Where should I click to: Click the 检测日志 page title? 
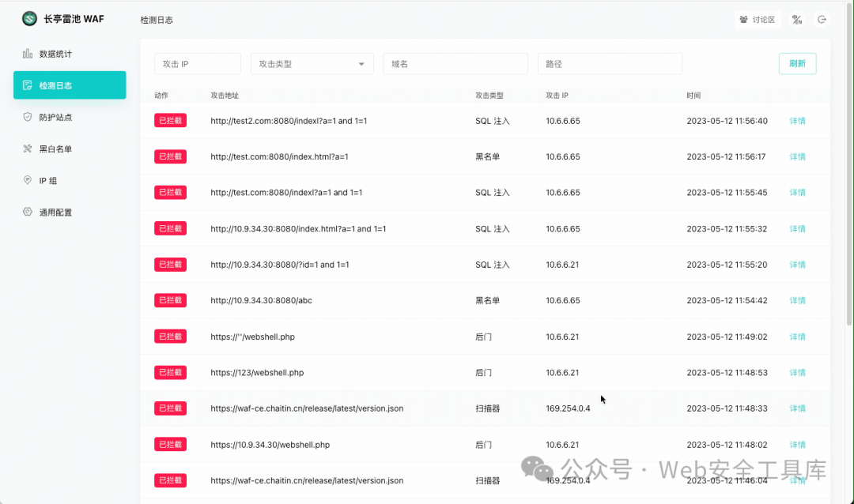(x=157, y=20)
